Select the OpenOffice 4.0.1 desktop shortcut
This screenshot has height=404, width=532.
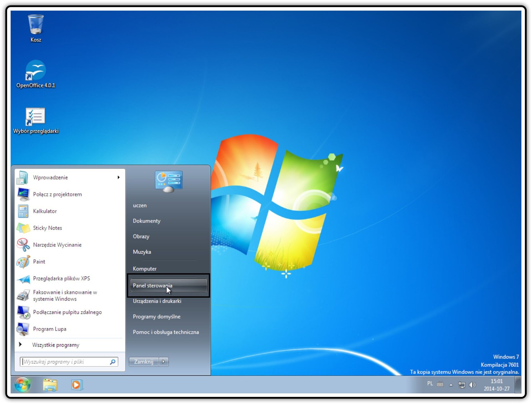[x=36, y=74]
